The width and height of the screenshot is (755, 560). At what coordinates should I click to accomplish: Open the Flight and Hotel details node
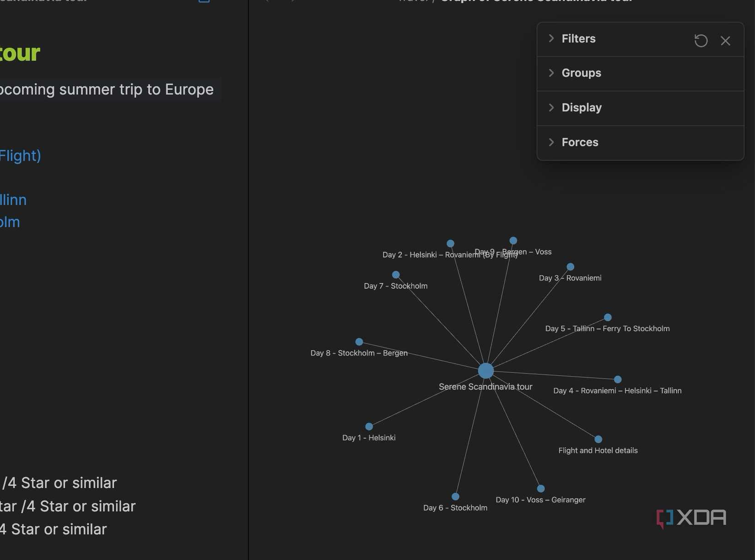(x=598, y=439)
